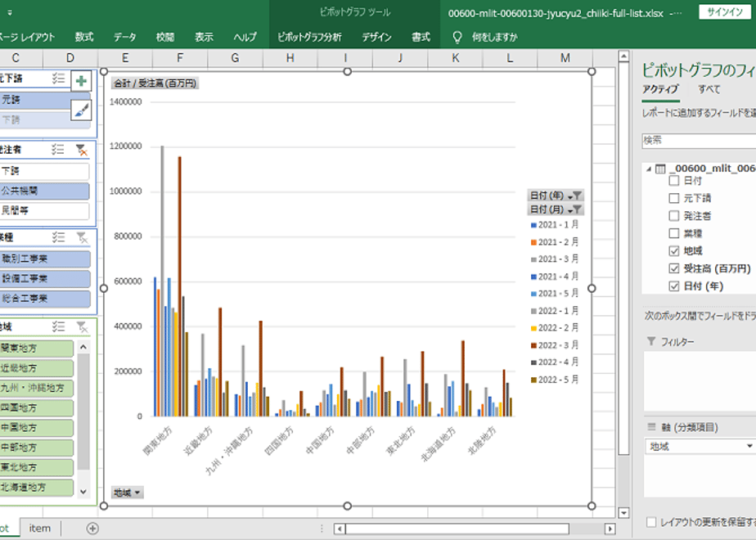Open the Chart Elements plus button
The width and height of the screenshot is (756, 540).
tap(81, 81)
